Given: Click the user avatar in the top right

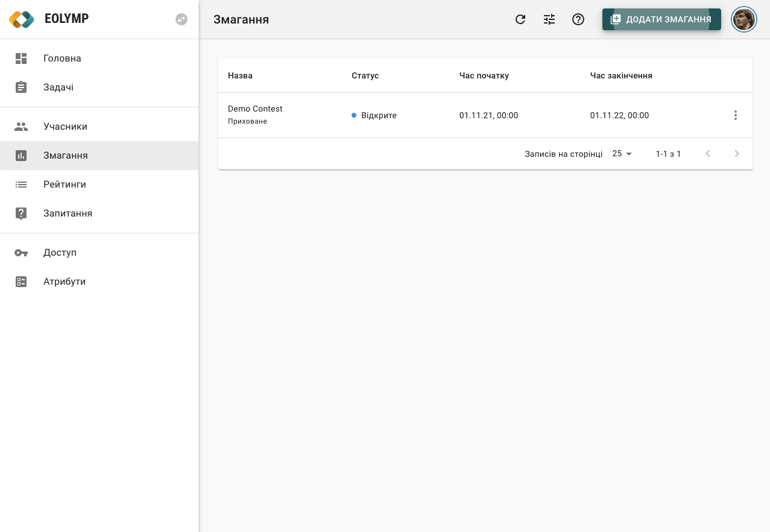Looking at the screenshot, I should tap(743, 19).
